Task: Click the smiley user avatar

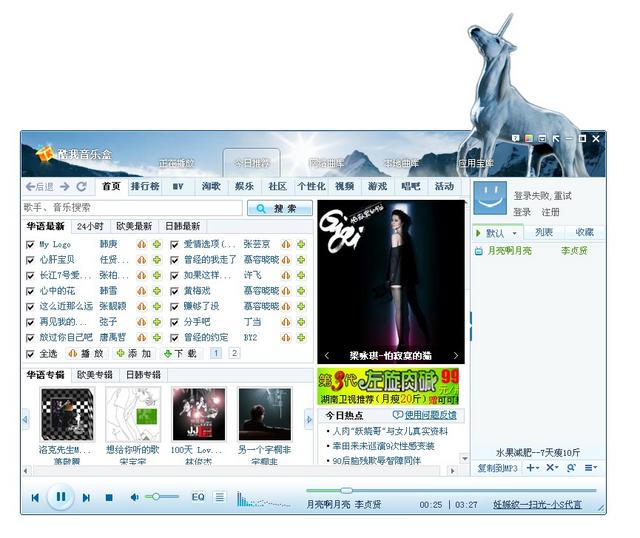Action: (x=490, y=198)
